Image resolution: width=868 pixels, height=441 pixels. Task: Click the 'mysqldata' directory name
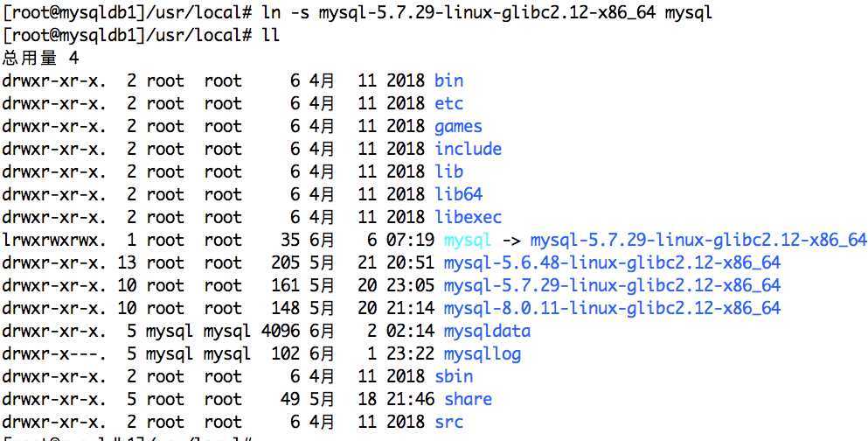tap(487, 332)
